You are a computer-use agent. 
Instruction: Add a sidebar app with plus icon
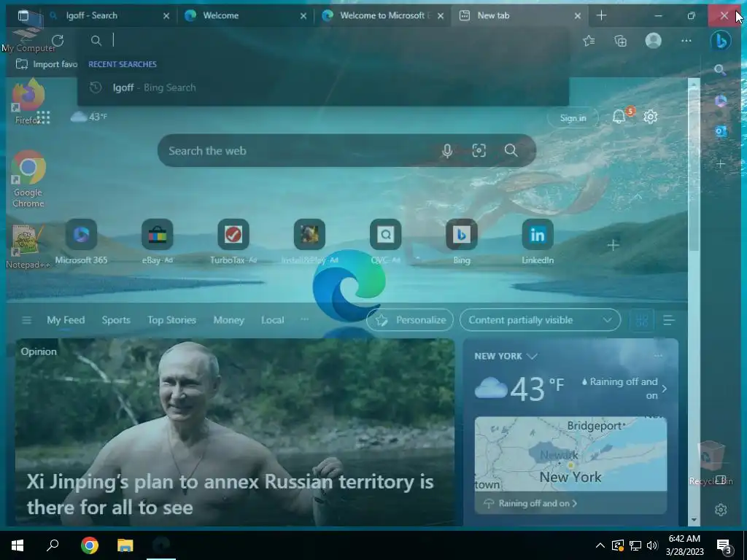tap(720, 164)
